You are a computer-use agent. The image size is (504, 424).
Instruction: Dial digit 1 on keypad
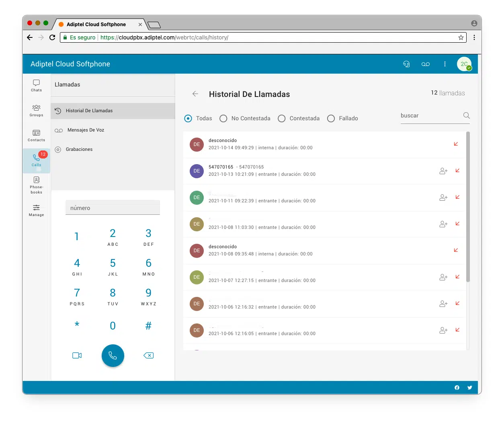(x=77, y=237)
